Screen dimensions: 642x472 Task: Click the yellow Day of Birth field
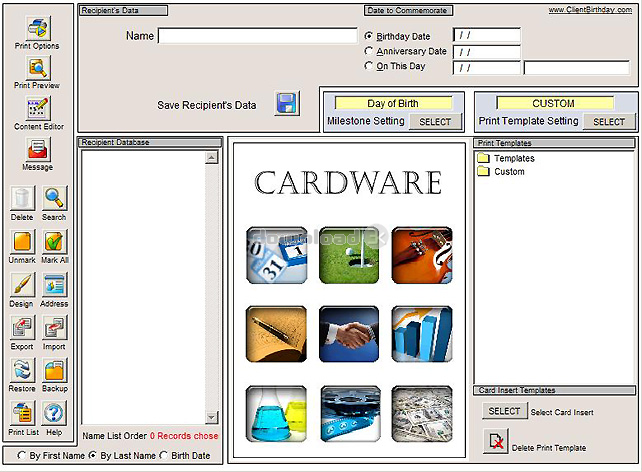click(x=393, y=103)
